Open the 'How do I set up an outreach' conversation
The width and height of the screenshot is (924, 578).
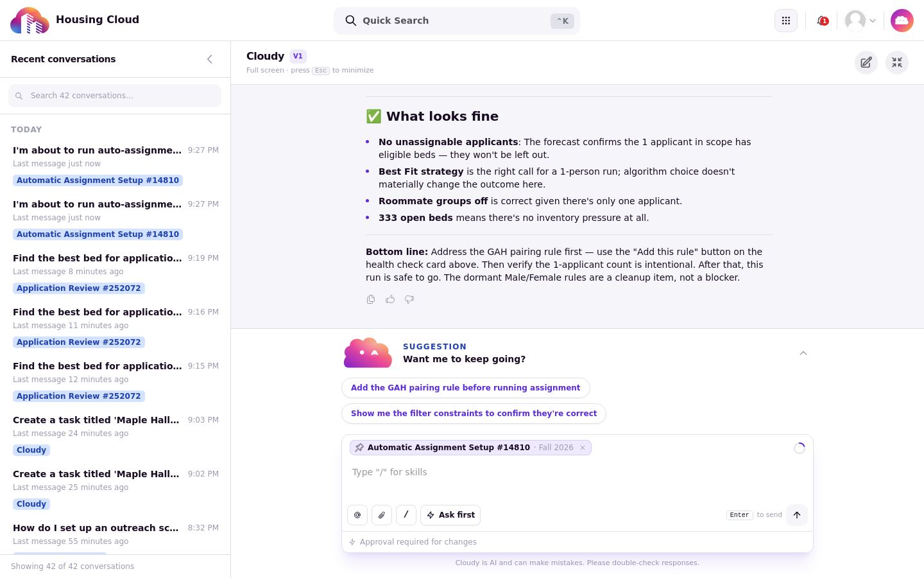116,536
